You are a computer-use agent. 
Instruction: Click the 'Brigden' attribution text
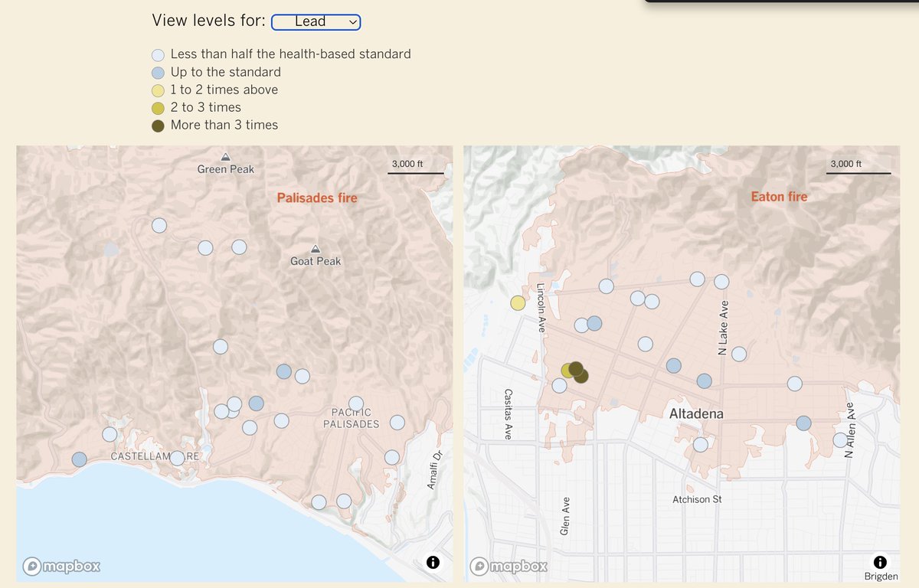coord(881,576)
